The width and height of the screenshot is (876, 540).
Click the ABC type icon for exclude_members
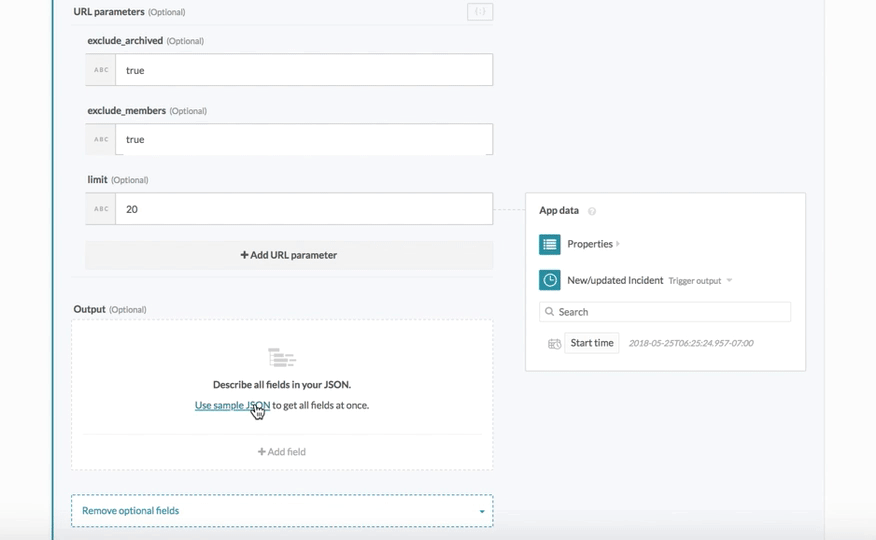101,140
